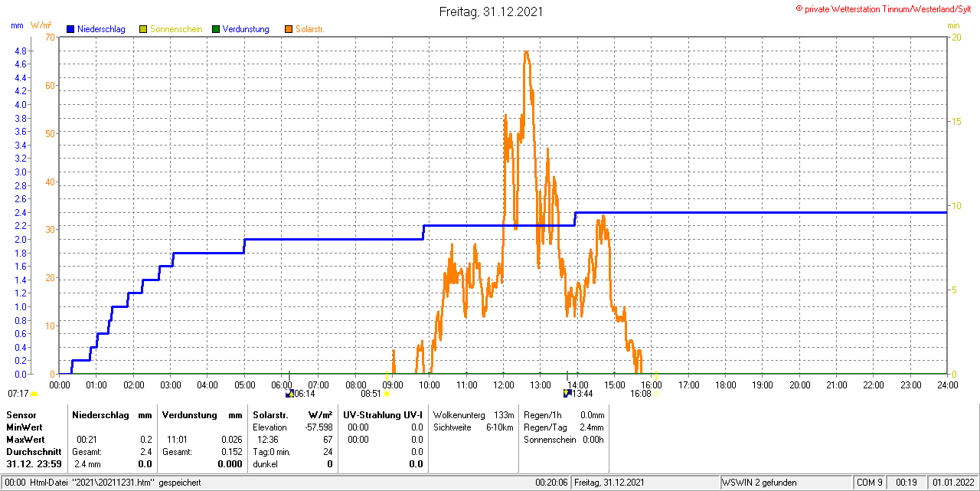980x491 pixels.
Task: Click the Sensor header in data table
Action: click(21, 414)
